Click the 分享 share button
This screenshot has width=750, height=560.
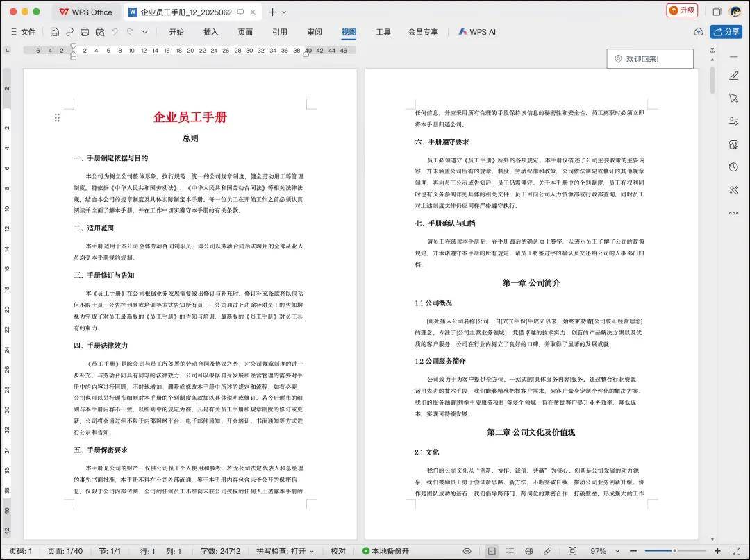[x=726, y=32]
